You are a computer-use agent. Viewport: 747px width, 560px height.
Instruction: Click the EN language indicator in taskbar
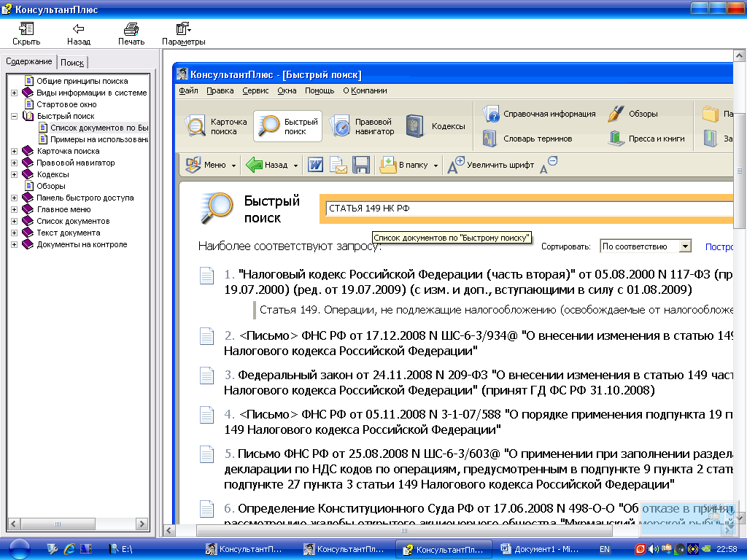[605, 549]
